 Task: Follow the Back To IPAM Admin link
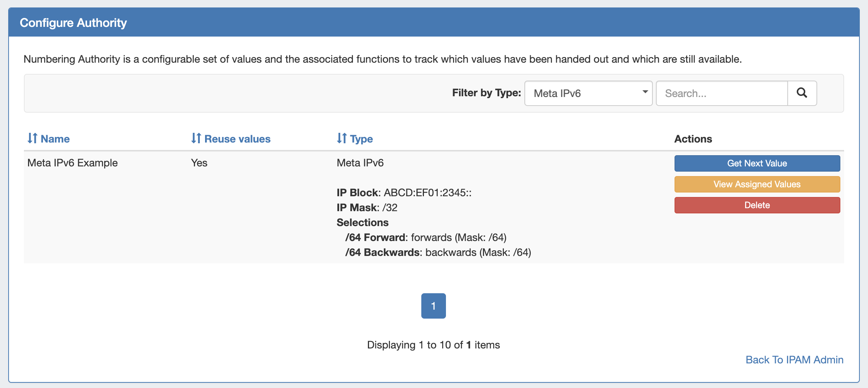tap(794, 360)
